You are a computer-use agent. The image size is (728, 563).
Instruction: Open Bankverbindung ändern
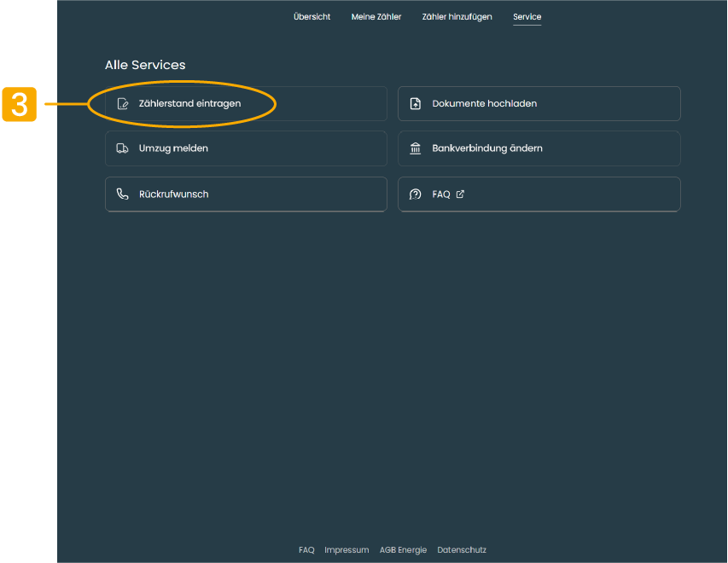pyautogui.click(x=487, y=148)
